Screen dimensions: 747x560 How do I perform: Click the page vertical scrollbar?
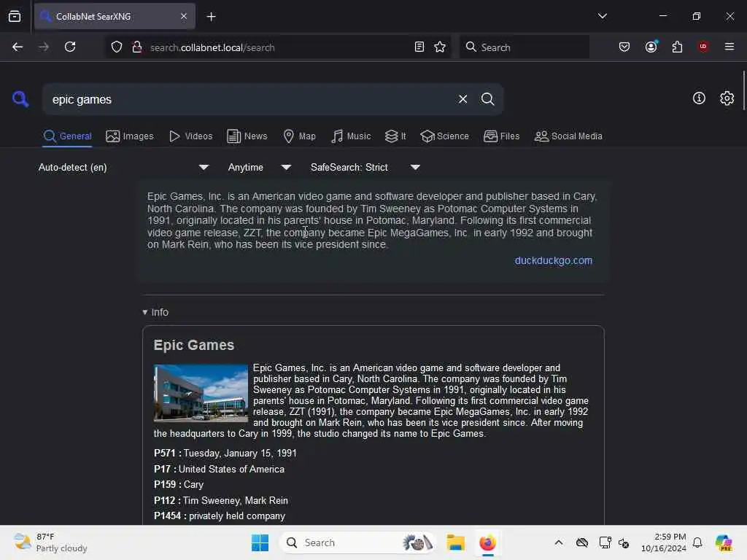tap(743, 90)
